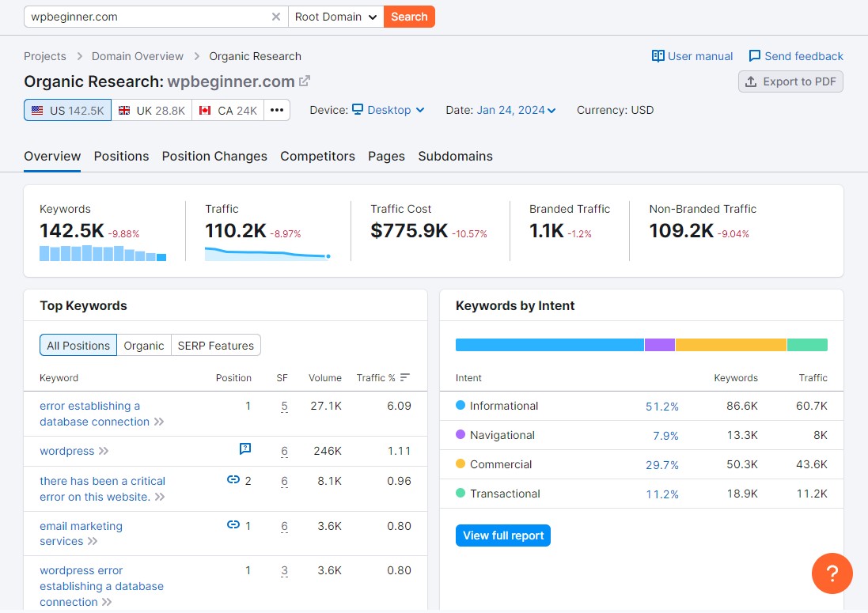
Task: Switch to the Overview tab
Action: (52, 156)
